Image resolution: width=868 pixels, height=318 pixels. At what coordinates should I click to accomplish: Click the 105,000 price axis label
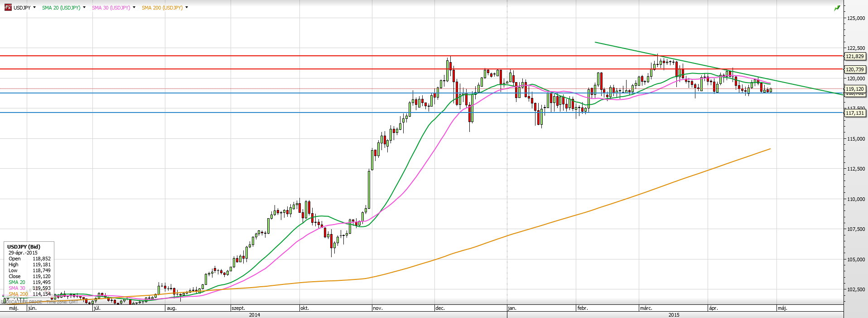(856, 259)
